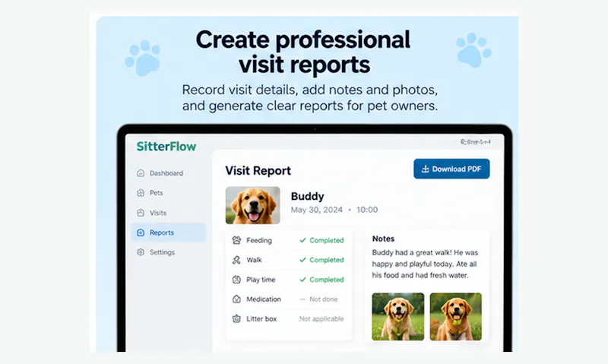Click the pet name Buddy

point(308,196)
